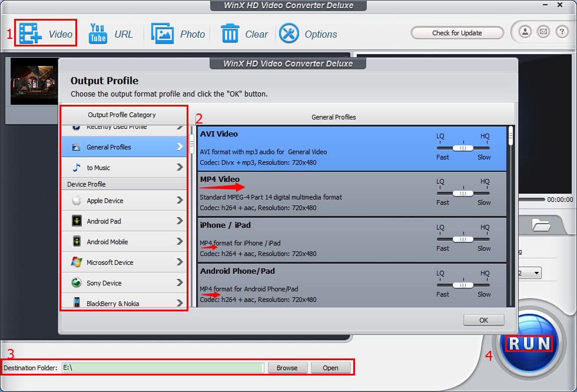Select the Android Pad category
The width and height of the screenshot is (577, 392).
point(124,221)
